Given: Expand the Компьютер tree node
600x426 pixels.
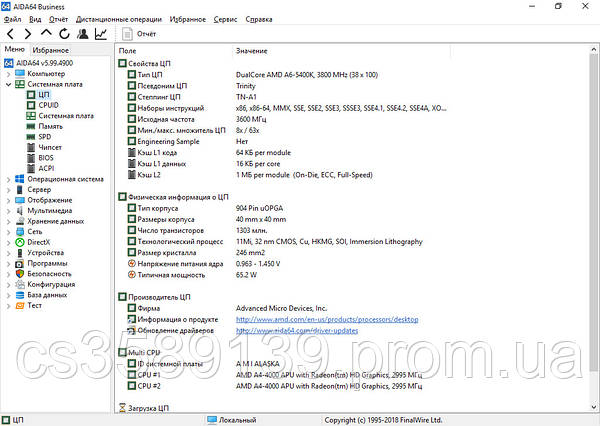Looking at the screenshot, I should point(8,73).
